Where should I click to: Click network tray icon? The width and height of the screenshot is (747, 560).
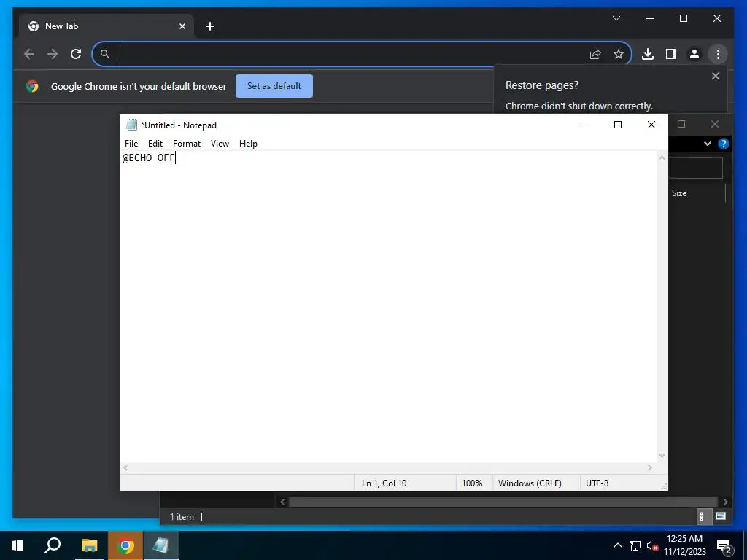click(x=635, y=545)
